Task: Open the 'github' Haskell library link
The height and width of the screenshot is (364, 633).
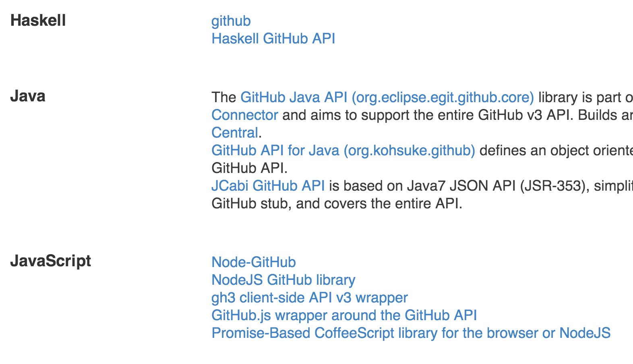Action: click(231, 21)
